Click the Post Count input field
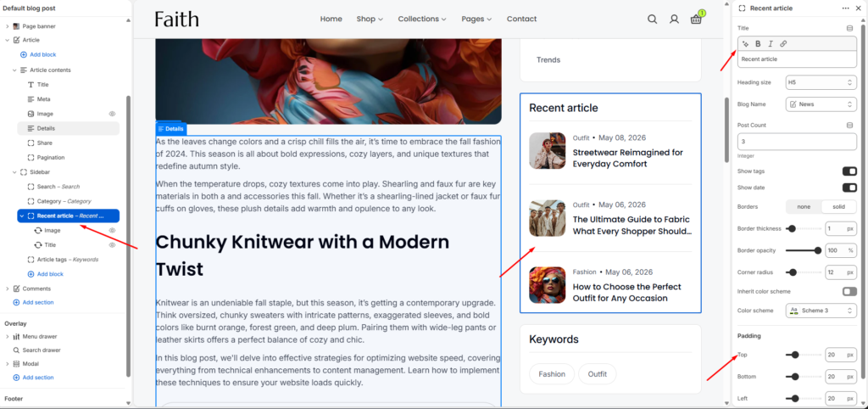The width and height of the screenshot is (868, 409). coord(797,142)
